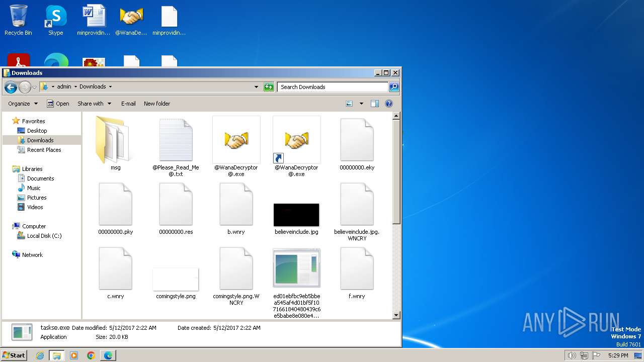The image size is (644, 362).
Task: Select the @WanaDecryptor@.exe application icon without shortcut arrow
Action: pyautogui.click(x=236, y=140)
